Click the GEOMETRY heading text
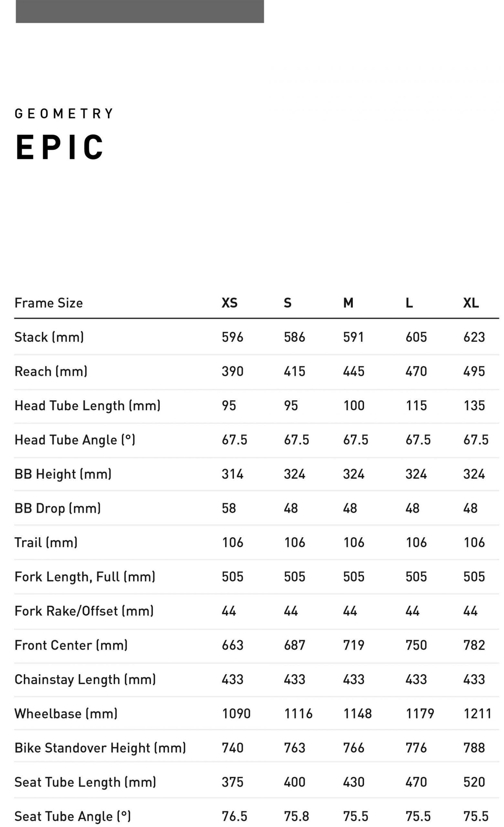This screenshot has width=504, height=827. coord(64,114)
